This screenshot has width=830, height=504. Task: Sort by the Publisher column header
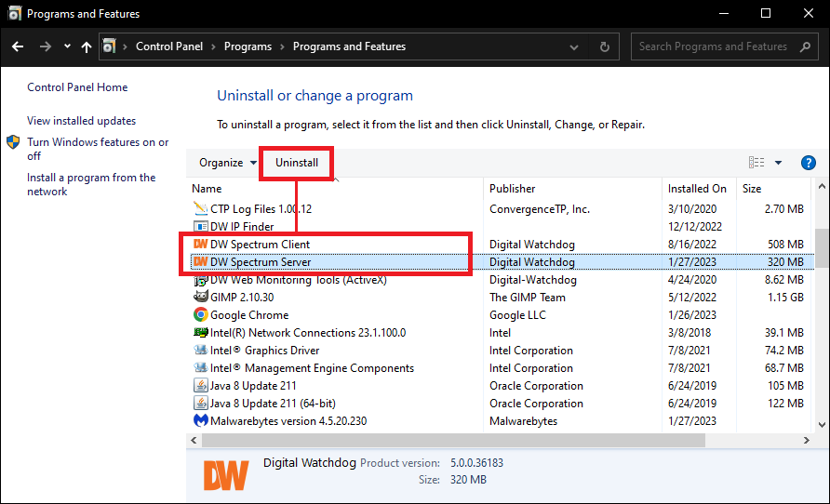coord(513,189)
